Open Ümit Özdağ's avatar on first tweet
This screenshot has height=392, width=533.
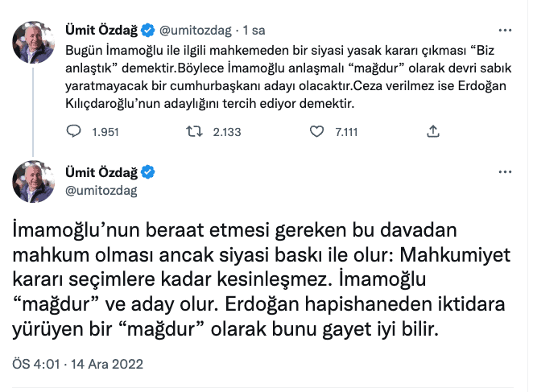tap(33, 42)
